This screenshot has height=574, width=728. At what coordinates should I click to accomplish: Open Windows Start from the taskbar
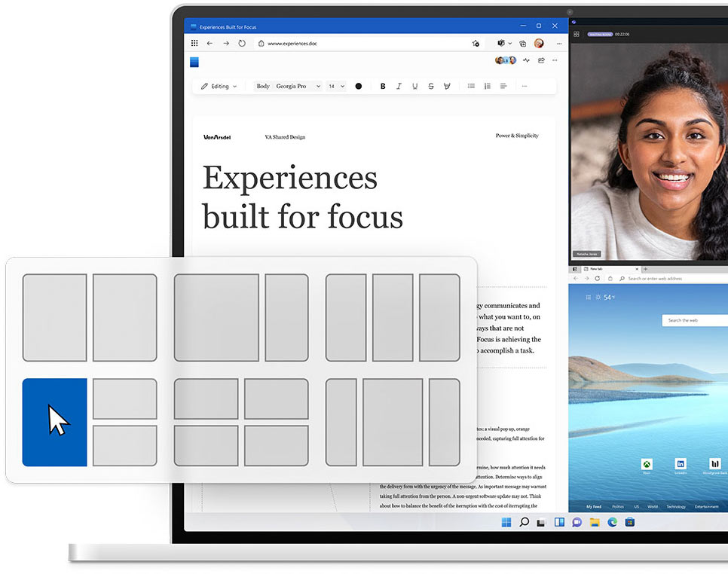(506, 522)
